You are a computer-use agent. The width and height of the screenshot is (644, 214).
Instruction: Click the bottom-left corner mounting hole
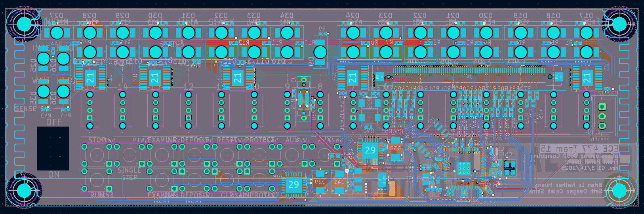pyautogui.click(x=24, y=191)
